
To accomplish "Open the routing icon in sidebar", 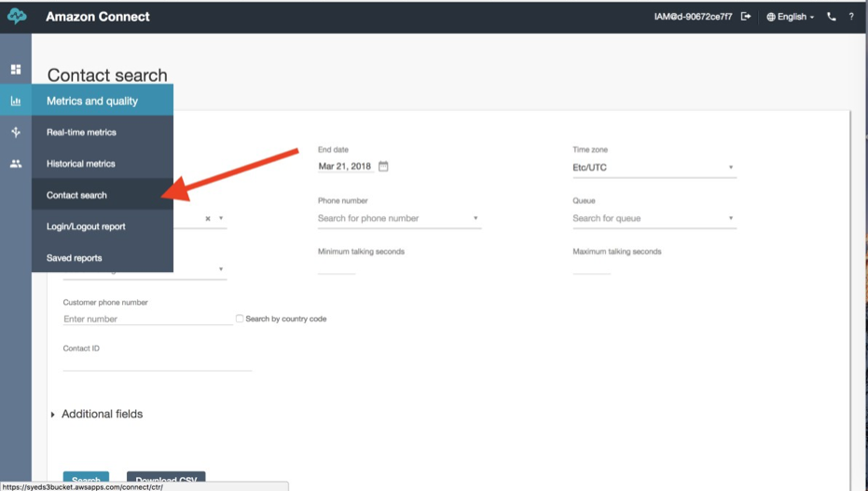I will pyautogui.click(x=16, y=132).
